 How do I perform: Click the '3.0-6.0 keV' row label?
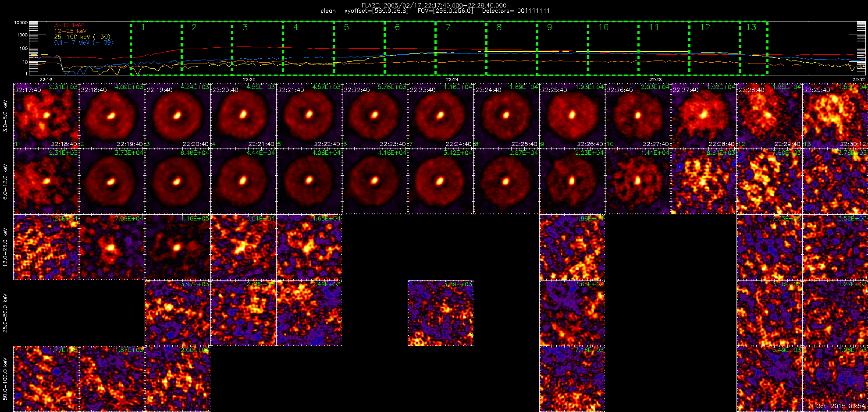5,116
